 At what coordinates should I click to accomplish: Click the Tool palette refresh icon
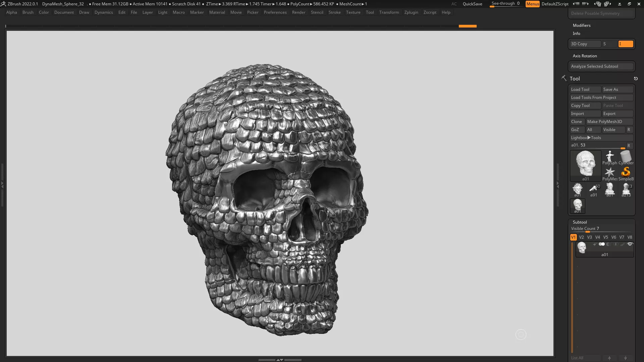pyautogui.click(x=636, y=78)
